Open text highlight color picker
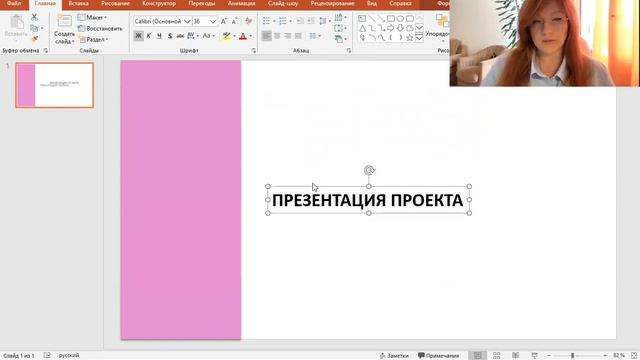This screenshot has width=640, height=360. (235, 36)
